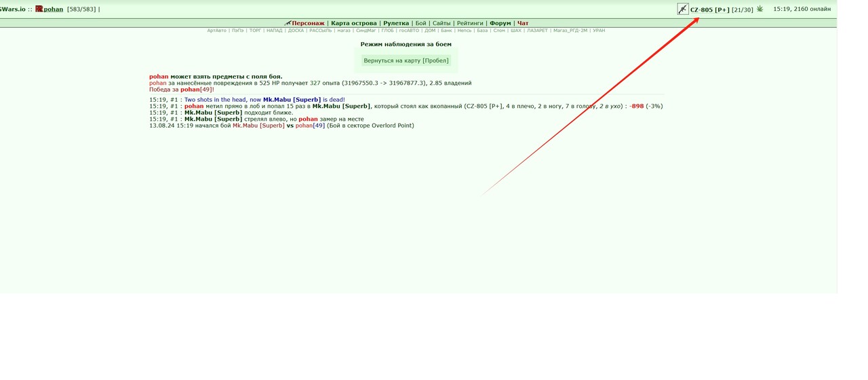Click the -898 damage value

[637, 107]
